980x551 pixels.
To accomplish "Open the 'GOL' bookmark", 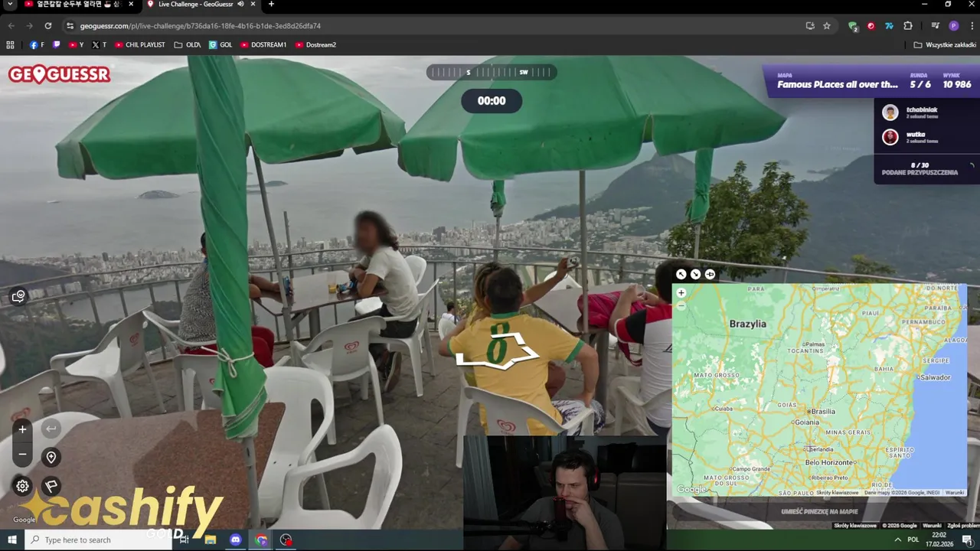I will [220, 45].
